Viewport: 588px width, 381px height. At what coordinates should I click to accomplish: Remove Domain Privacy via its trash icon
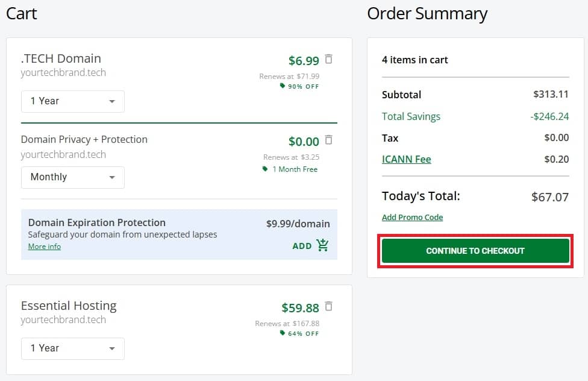329,140
